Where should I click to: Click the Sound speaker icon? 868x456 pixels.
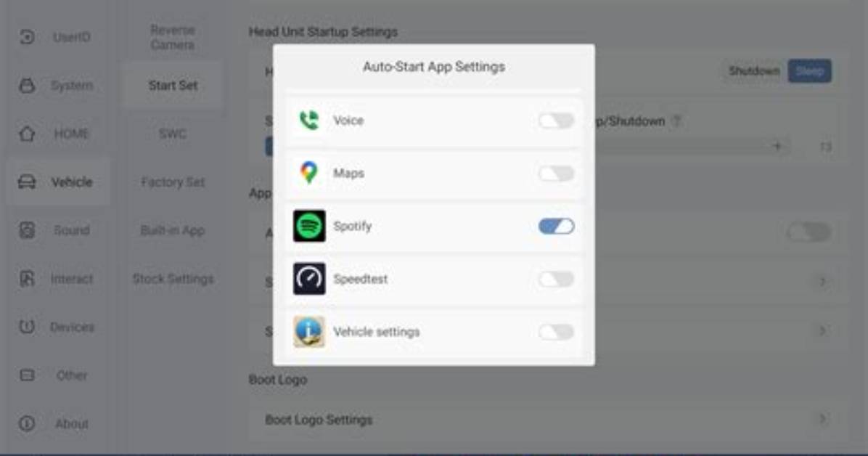tap(27, 230)
